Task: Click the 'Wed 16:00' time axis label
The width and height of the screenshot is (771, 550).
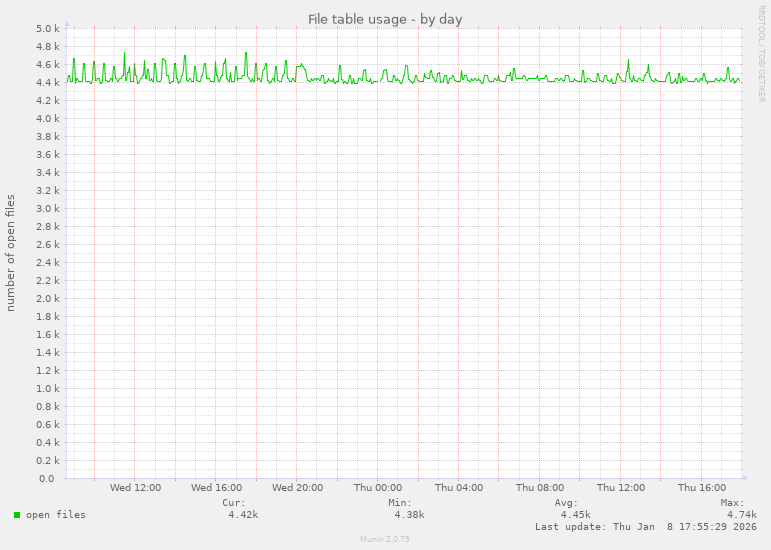Action: tap(216, 488)
